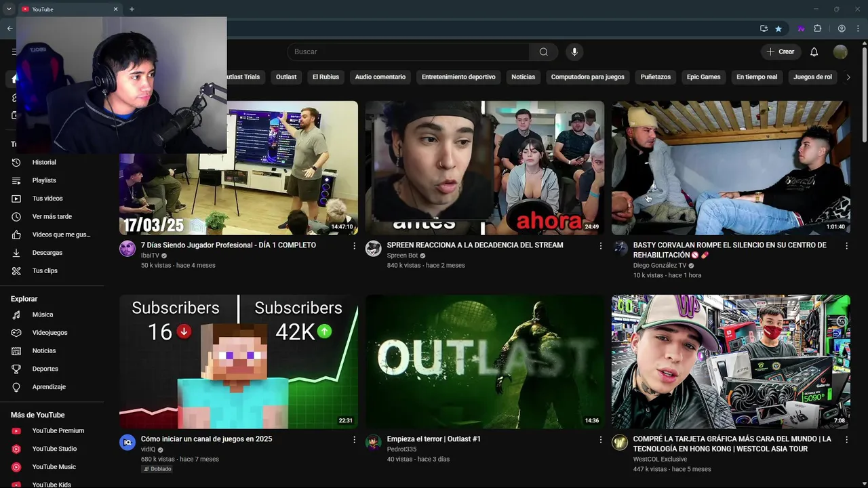Open the Diego González TV channel link
868x488 pixels.
click(660, 266)
